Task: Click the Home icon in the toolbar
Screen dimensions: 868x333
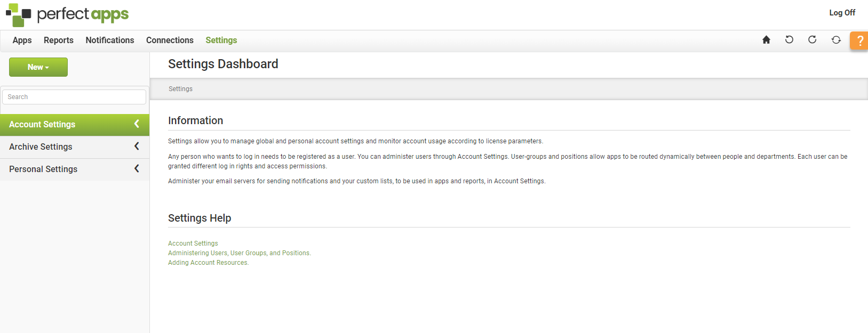Action: [766, 40]
